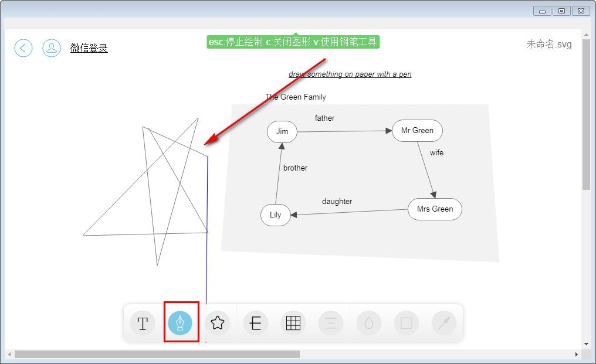Select the Jim node in diagram
This screenshot has height=364, width=596.
pyautogui.click(x=282, y=131)
